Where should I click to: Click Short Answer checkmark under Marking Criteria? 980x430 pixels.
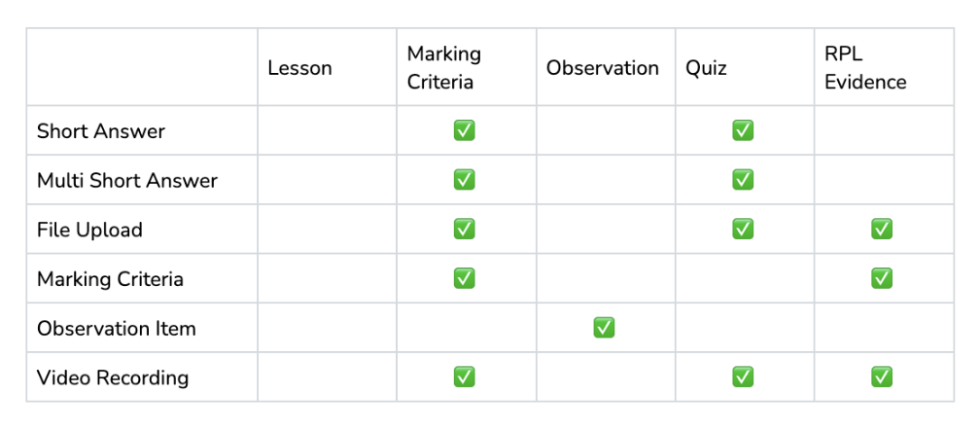pyautogui.click(x=464, y=130)
